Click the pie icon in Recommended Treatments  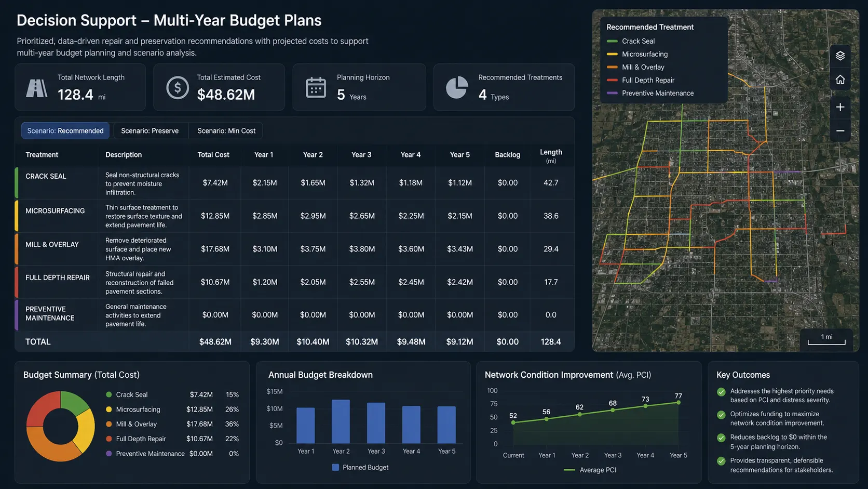[x=457, y=87]
